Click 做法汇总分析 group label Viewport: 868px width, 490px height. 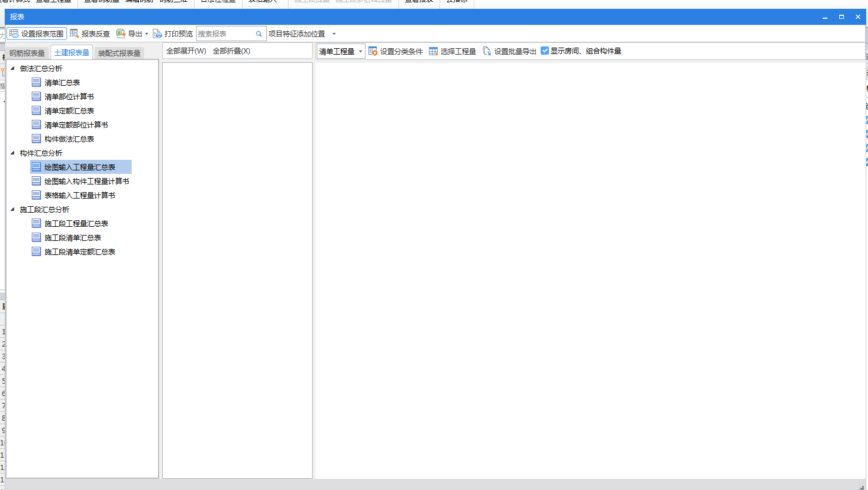click(x=41, y=69)
